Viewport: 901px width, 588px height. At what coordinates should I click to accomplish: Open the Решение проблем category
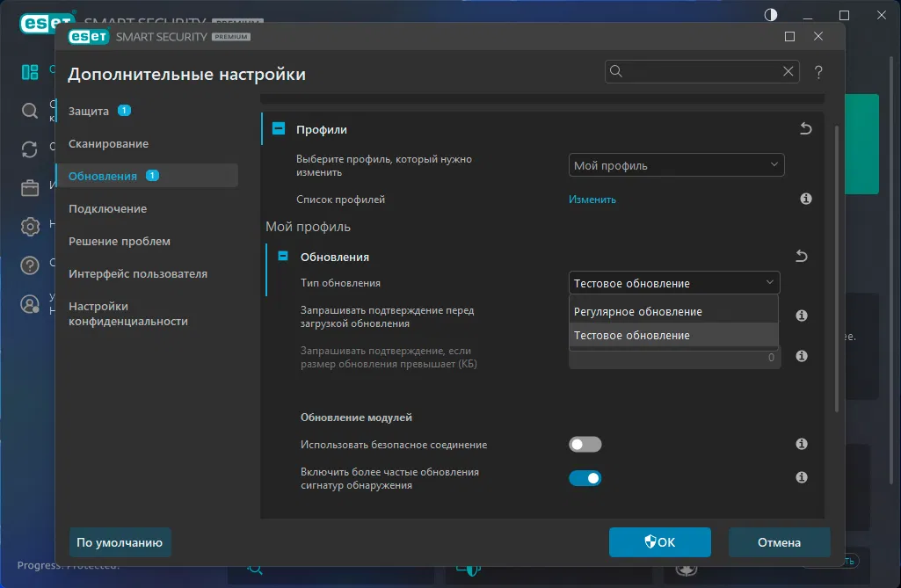tap(120, 242)
